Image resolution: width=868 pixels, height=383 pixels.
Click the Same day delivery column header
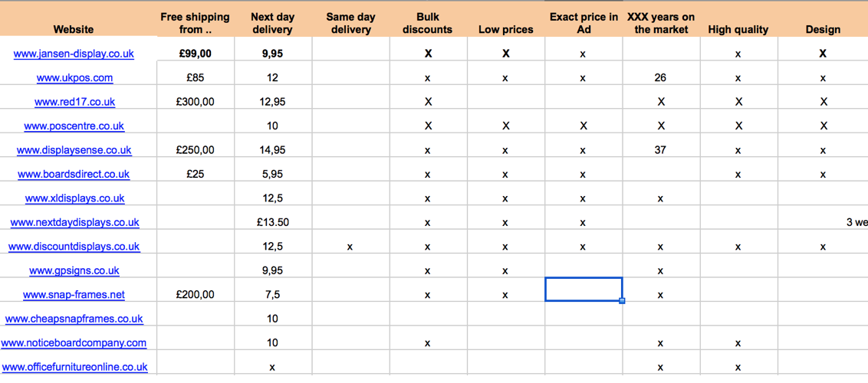pyautogui.click(x=350, y=23)
